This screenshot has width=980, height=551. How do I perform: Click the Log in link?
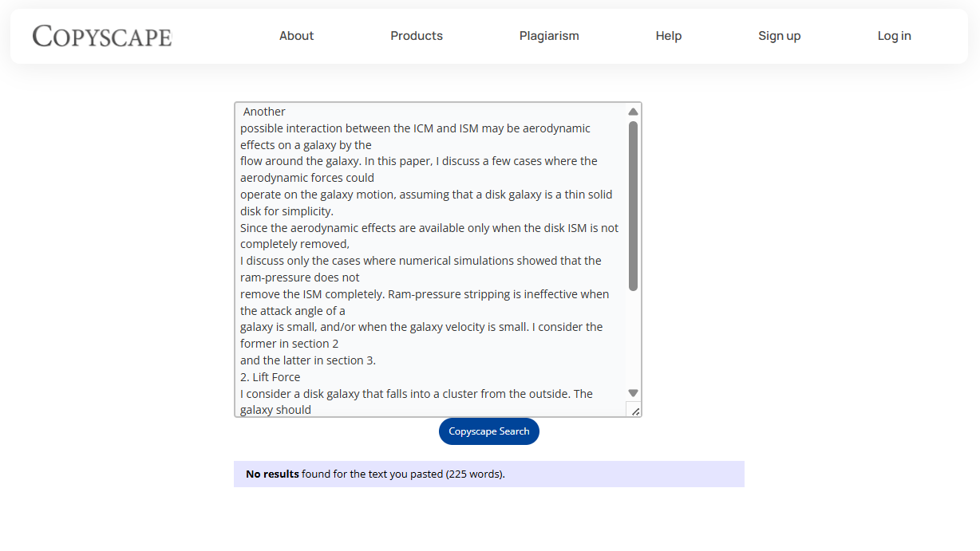(895, 36)
